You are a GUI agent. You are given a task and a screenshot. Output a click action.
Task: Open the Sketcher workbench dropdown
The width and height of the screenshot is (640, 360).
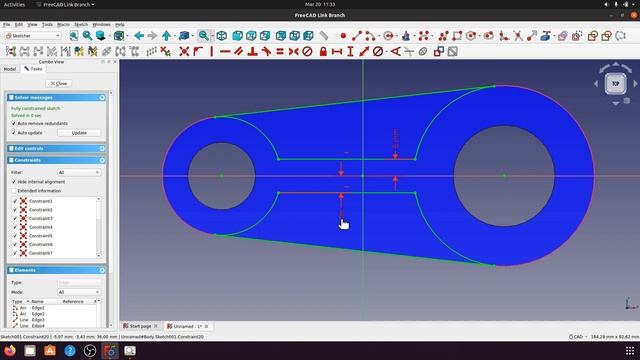(33, 36)
